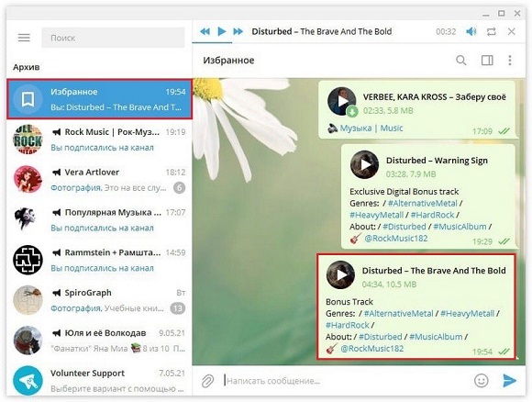Skip to previous track in player bar
Image resolution: width=532 pixels, height=402 pixels.
click(x=205, y=31)
